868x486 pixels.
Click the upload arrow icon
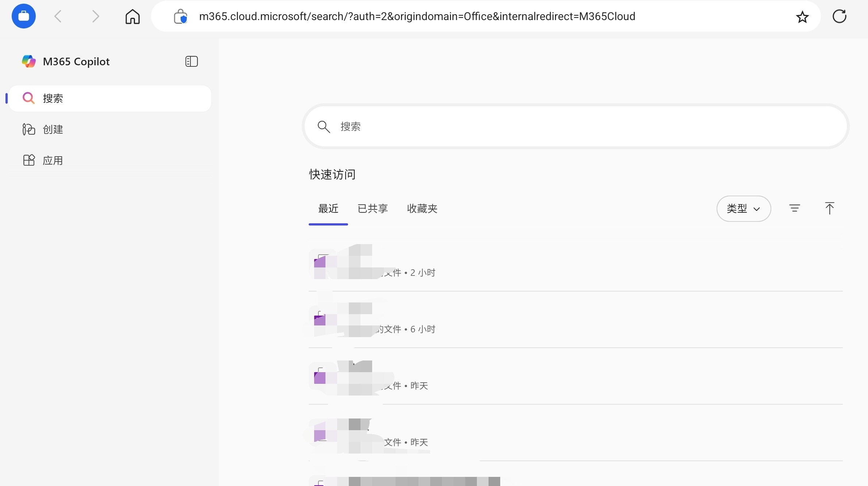[x=829, y=208]
